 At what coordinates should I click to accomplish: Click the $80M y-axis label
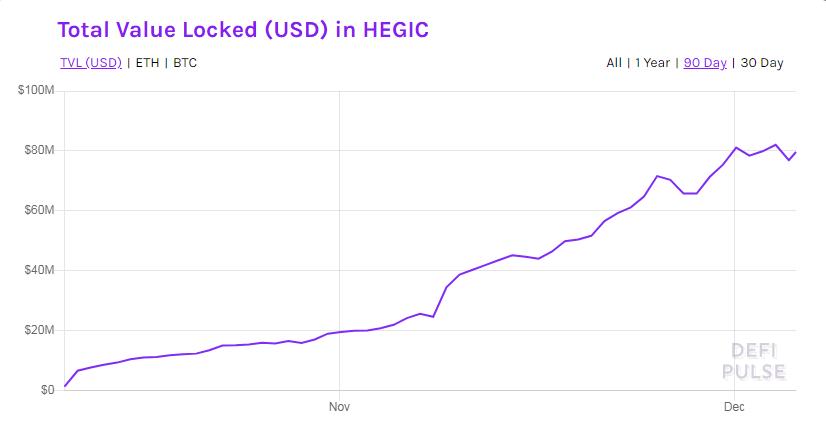click(x=39, y=151)
